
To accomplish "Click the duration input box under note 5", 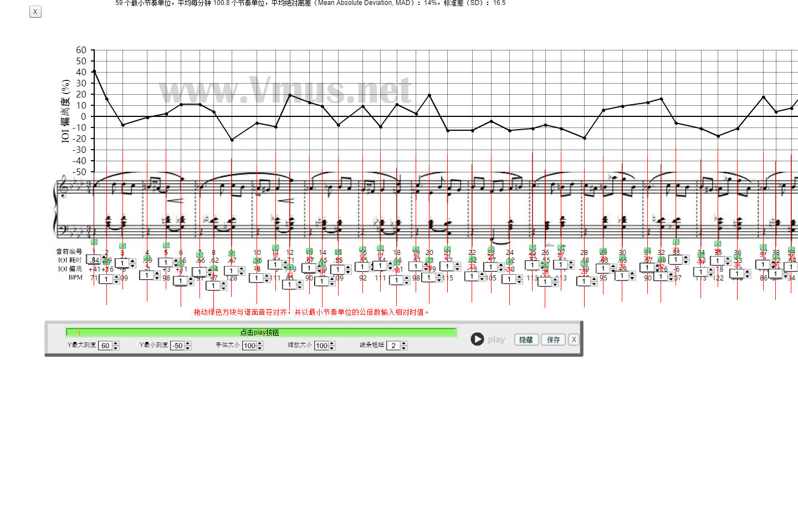I will 166,263.
